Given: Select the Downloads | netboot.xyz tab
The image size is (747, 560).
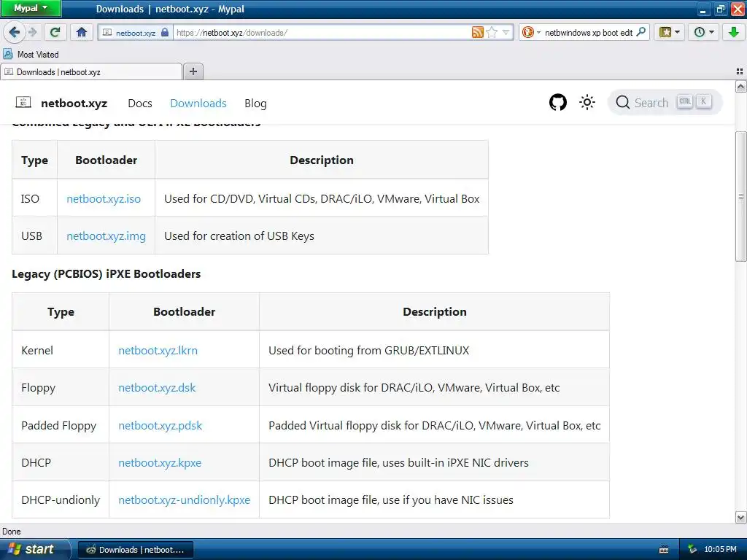Looking at the screenshot, I should pos(91,72).
